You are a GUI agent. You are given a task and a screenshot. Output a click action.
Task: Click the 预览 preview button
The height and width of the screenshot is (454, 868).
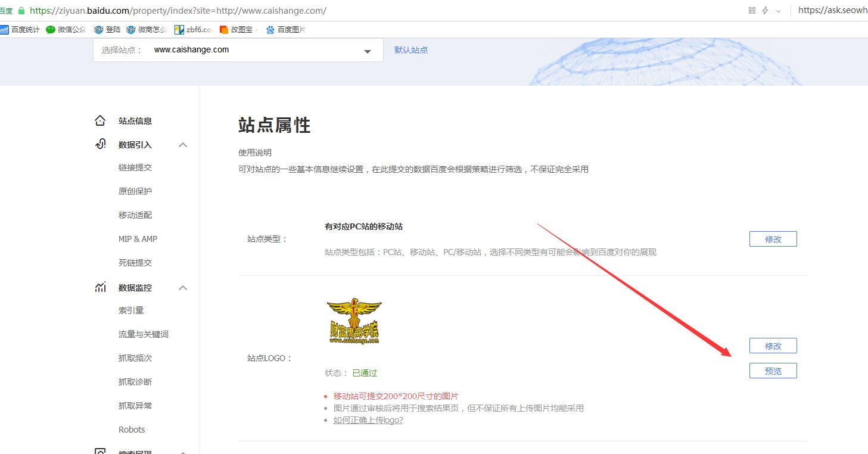click(x=773, y=370)
